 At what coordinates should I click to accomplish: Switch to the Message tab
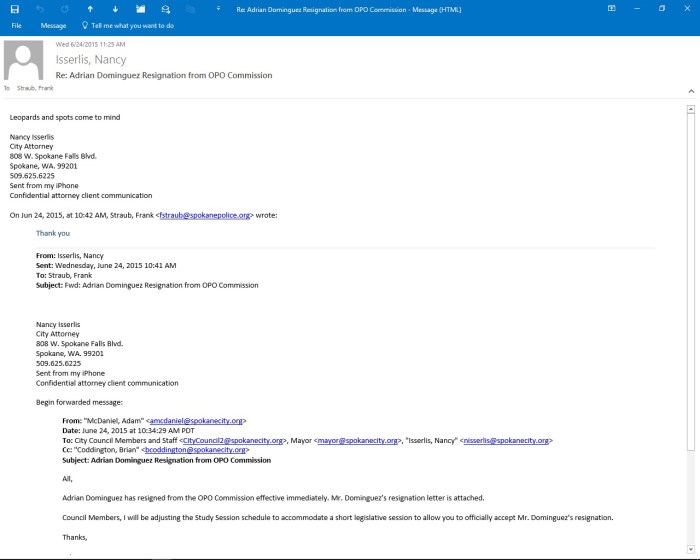pos(53,25)
